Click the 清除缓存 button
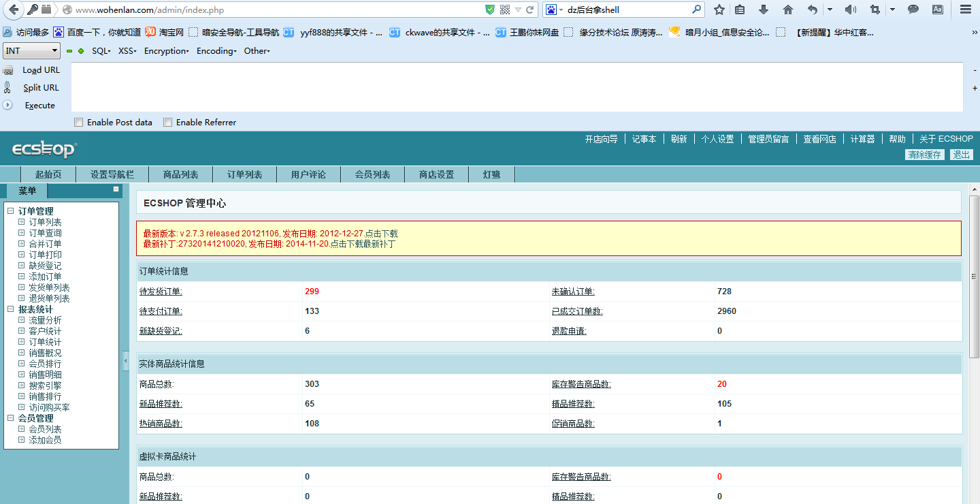Screen dimensions: 980x504 925,155
